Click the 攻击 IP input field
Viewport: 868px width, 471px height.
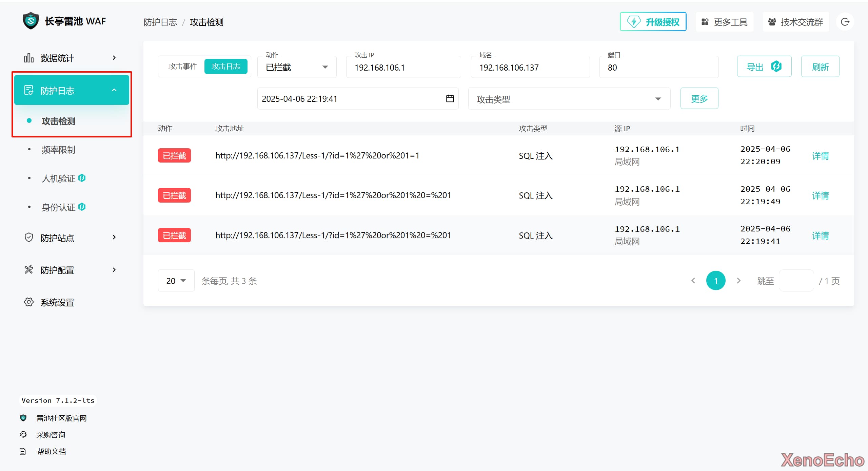403,68
